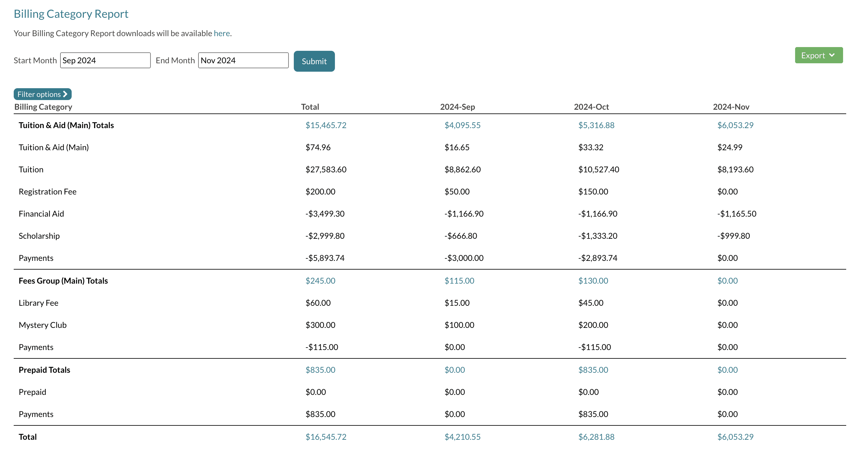868x465 pixels.
Task: Click Fees Group October amount $130.00
Action: point(593,281)
